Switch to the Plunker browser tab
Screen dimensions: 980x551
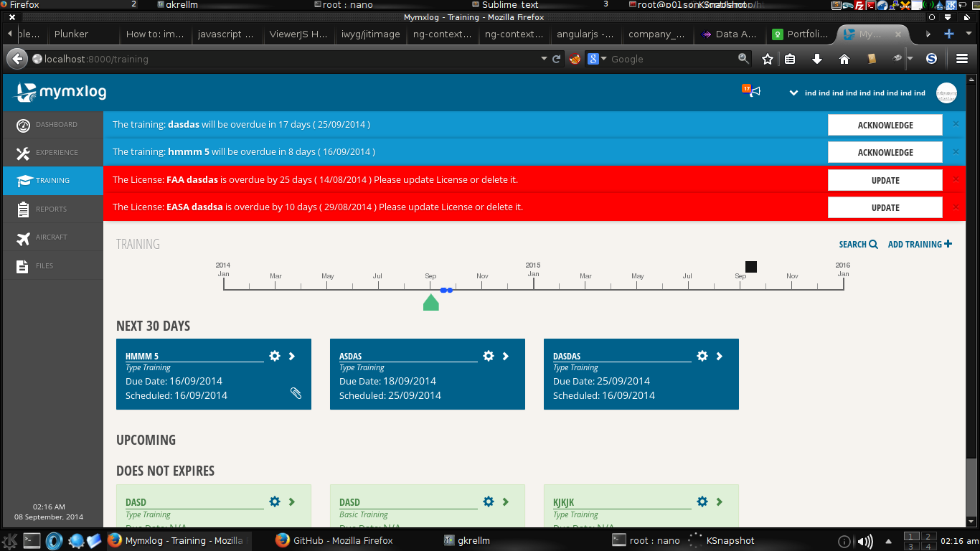click(x=72, y=34)
